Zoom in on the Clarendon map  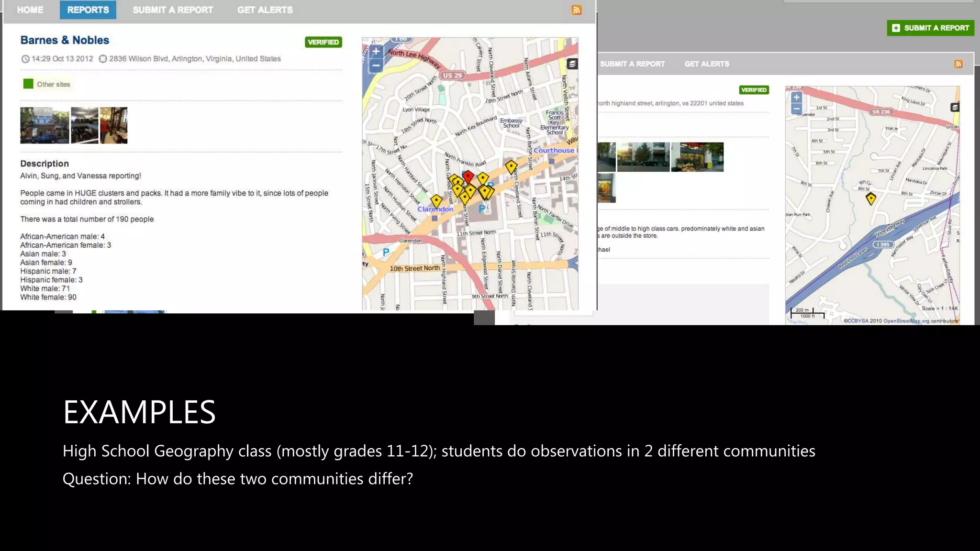click(x=376, y=51)
